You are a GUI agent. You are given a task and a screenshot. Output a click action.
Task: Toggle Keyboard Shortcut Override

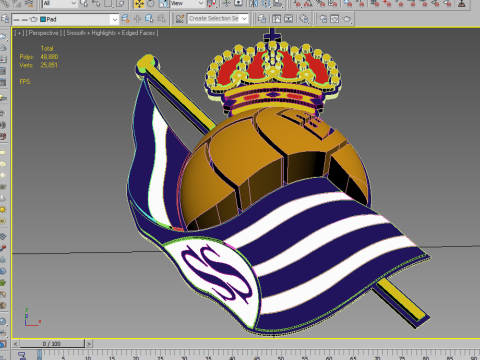point(238,4)
